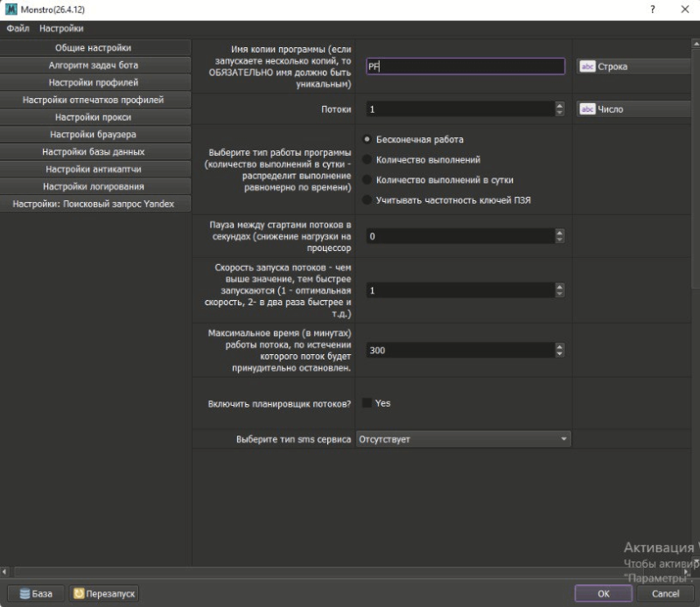
Task: Click the Monstro app logo icon
Action: point(10,9)
